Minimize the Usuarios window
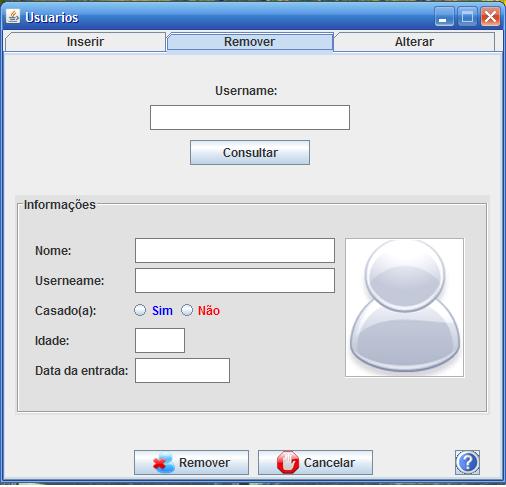 [x=444, y=17]
